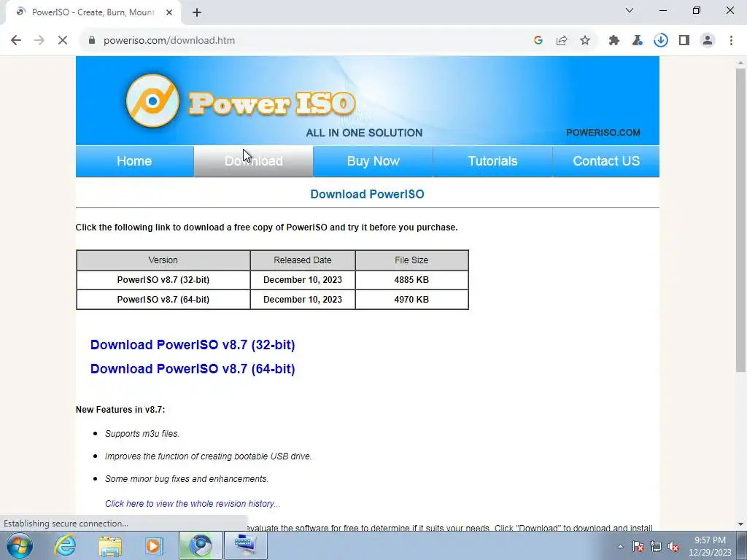
Task: Click the Released Date column header
Action: coord(303,260)
